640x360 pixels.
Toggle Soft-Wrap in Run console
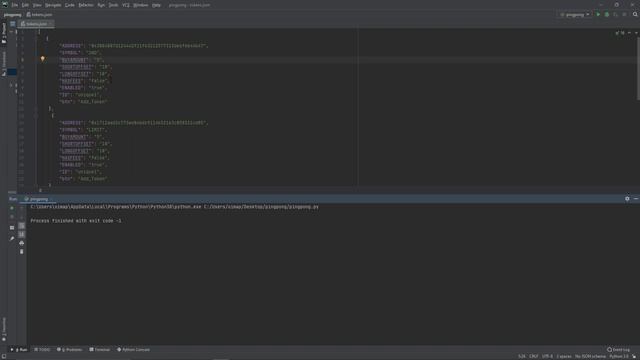pos(22,226)
